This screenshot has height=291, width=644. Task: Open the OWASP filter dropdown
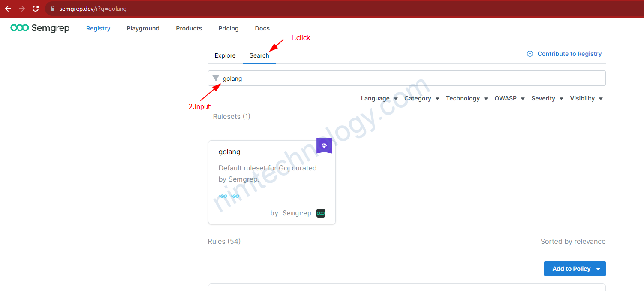509,98
